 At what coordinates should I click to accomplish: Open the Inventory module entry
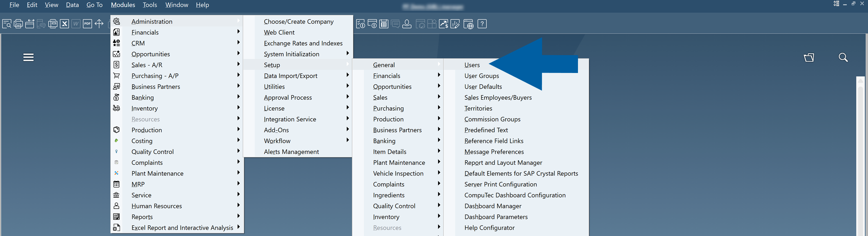tap(144, 108)
